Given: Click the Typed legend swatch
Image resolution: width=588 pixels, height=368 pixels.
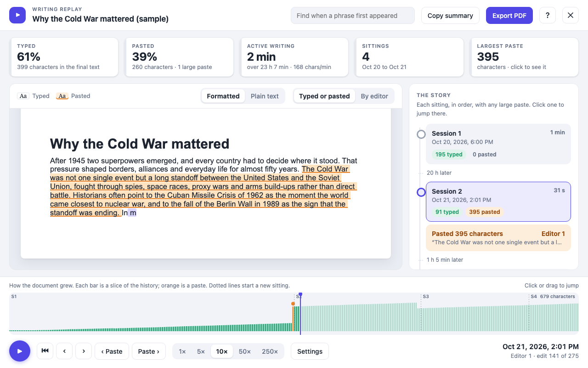Looking at the screenshot, I should (23, 96).
